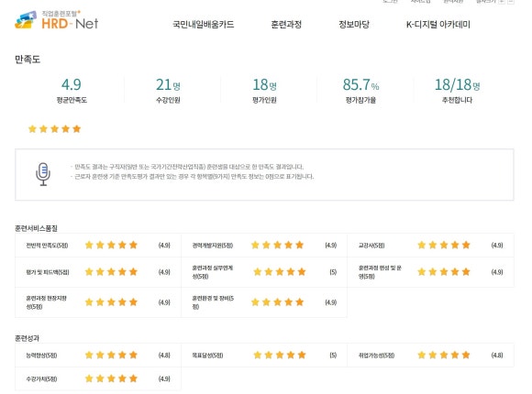
Task: Click the microphone notice icon
Action: 43,174
